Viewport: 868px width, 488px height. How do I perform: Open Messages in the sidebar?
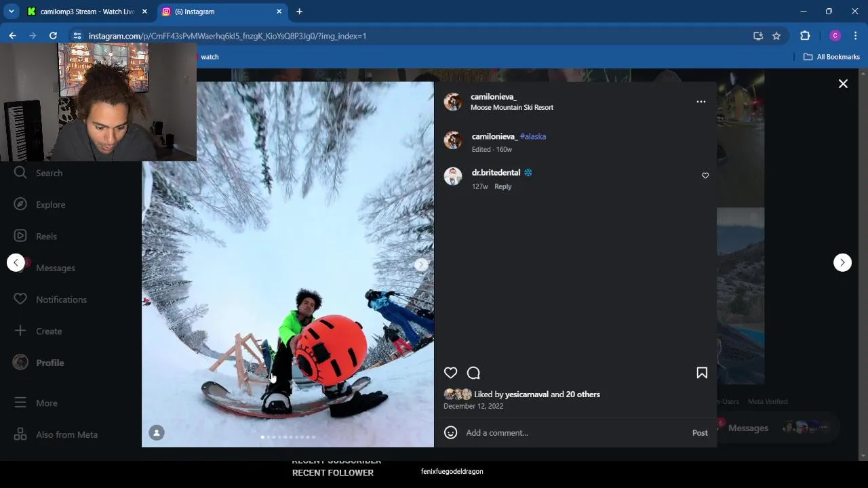pos(46,268)
